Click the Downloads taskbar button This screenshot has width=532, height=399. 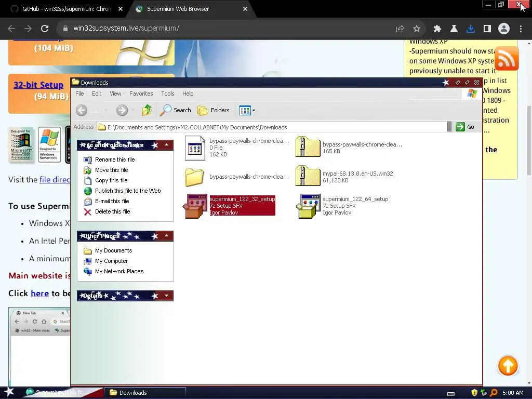coord(145,393)
